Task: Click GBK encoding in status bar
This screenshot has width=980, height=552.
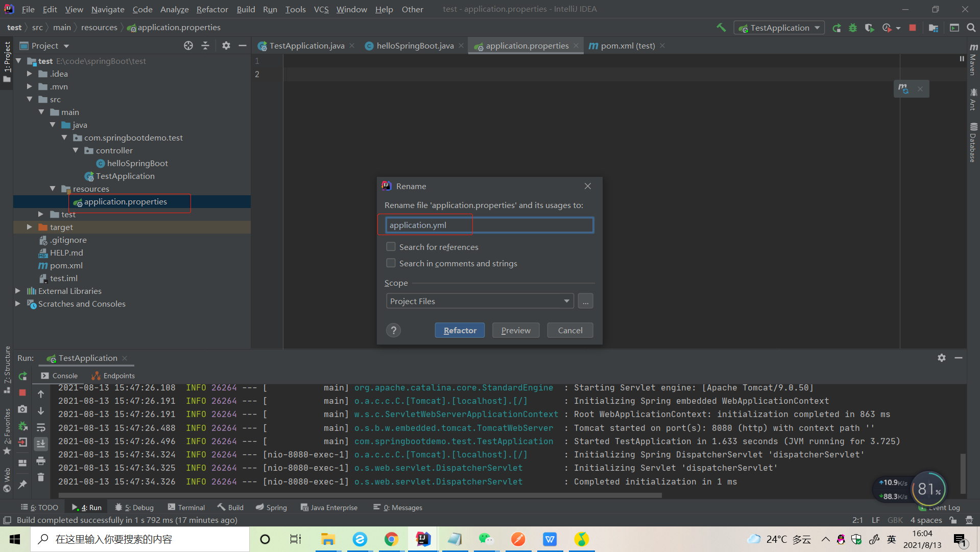Action: click(x=895, y=520)
